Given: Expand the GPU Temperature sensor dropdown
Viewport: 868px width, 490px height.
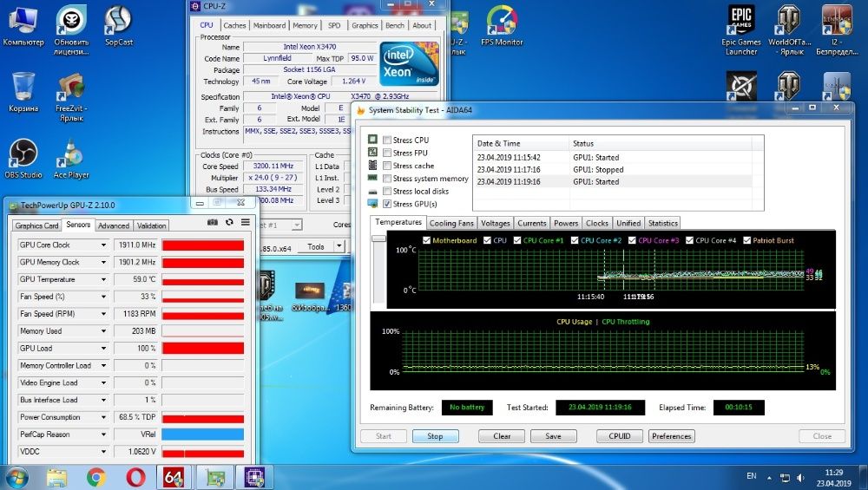Looking at the screenshot, I should [x=103, y=279].
